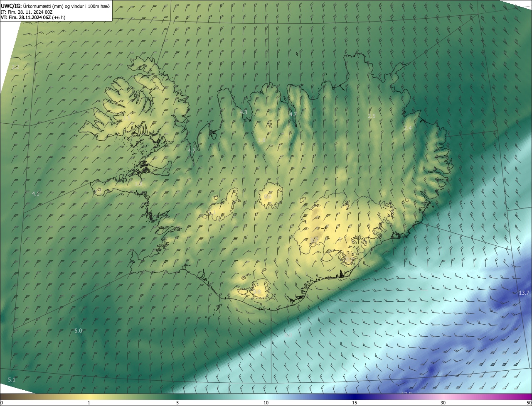Screen dimensions: 532x406
Task: Select the colorbar tick label 30
Action: click(443, 403)
